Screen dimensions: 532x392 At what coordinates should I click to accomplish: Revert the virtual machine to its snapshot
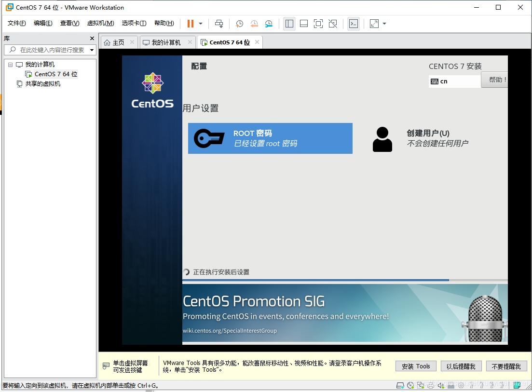(254, 24)
